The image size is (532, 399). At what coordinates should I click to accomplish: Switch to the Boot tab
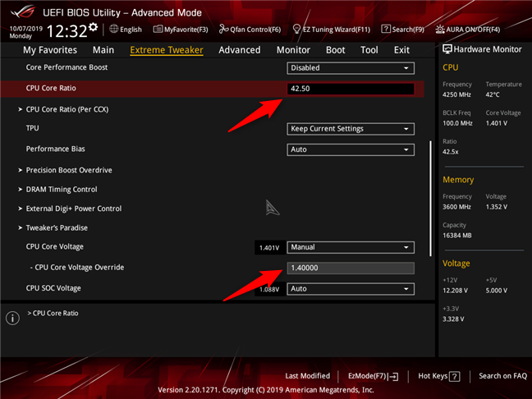pos(335,50)
